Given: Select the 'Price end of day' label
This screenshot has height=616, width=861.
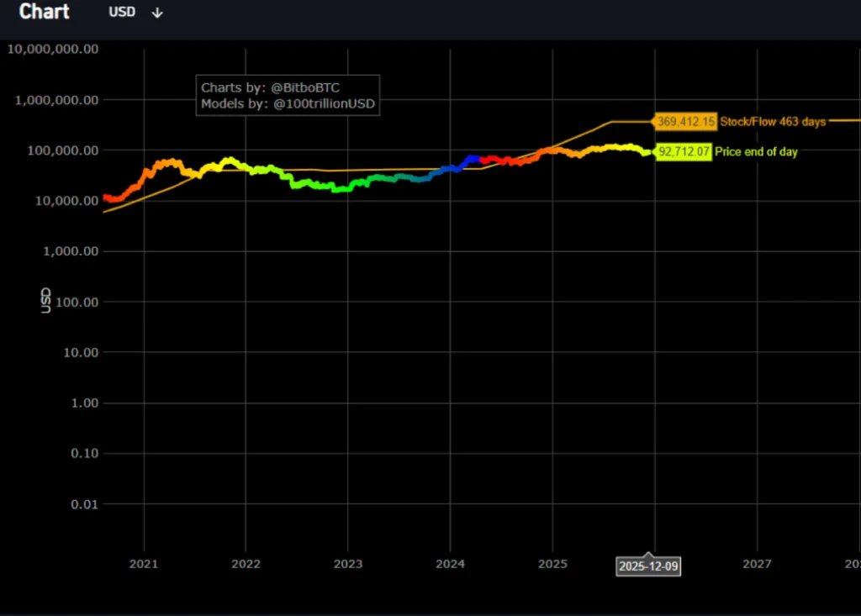Looking at the screenshot, I should 756,152.
